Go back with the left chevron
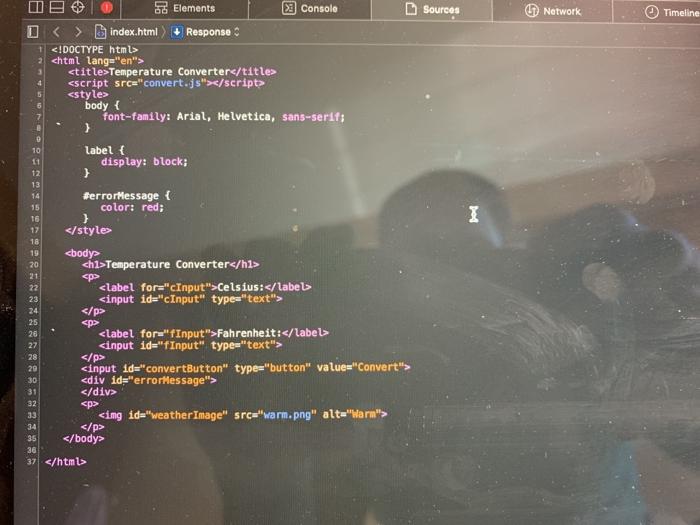 click(56, 32)
